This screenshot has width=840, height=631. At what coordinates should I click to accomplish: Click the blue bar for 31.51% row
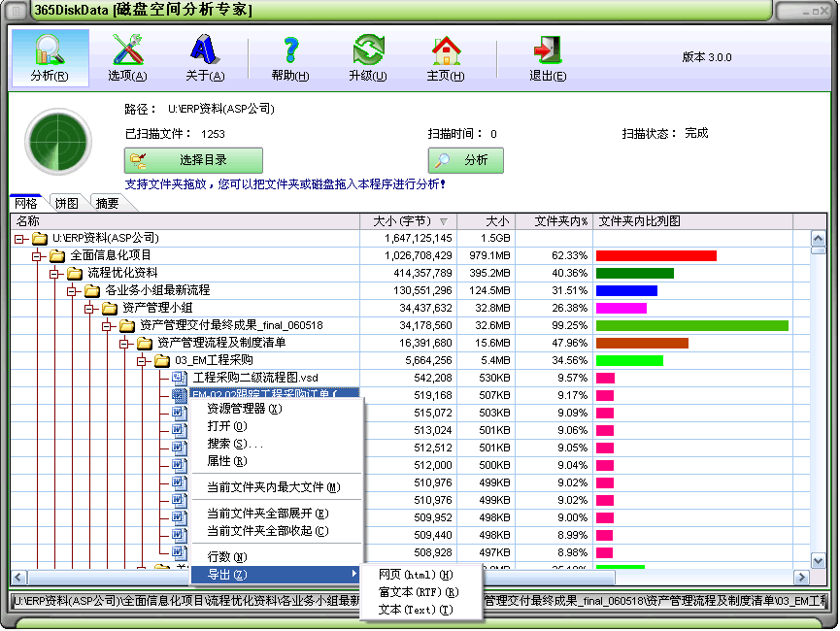[x=626, y=291]
